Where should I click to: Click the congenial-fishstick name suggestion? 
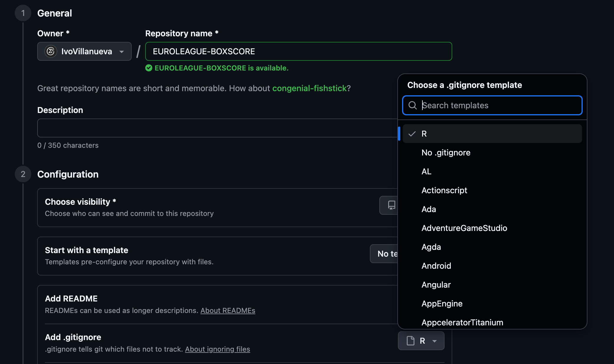[309, 88]
